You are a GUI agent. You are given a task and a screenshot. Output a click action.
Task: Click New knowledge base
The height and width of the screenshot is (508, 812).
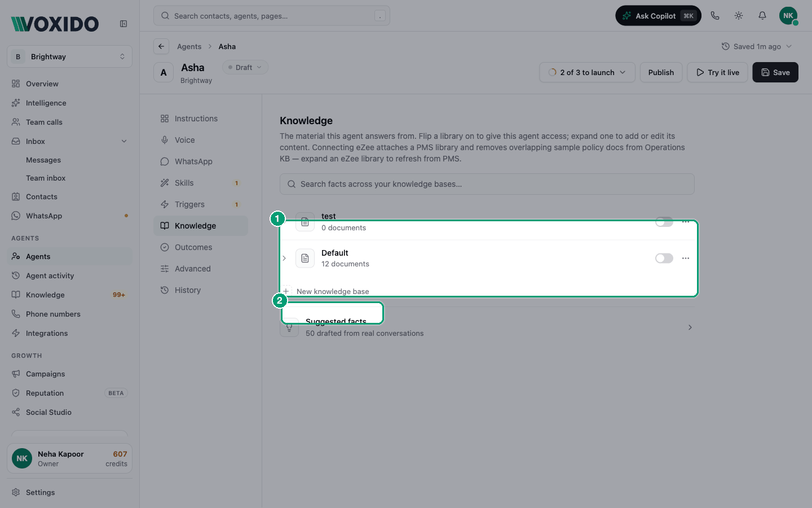click(326, 291)
